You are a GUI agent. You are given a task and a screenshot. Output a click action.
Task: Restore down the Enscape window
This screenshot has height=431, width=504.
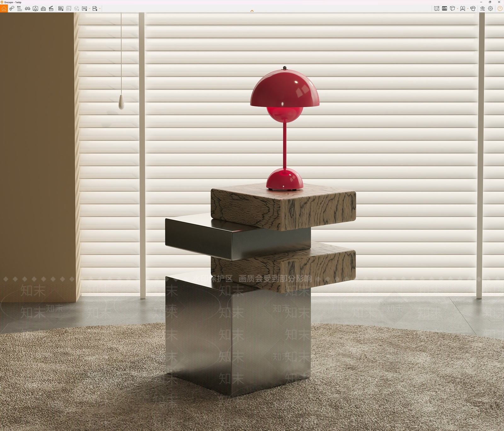pyautogui.click(x=490, y=2)
